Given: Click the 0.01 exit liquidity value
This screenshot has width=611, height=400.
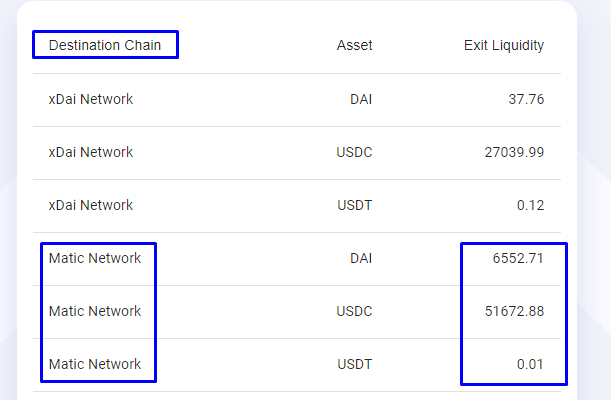Looking at the screenshot, I should (530, 364).
